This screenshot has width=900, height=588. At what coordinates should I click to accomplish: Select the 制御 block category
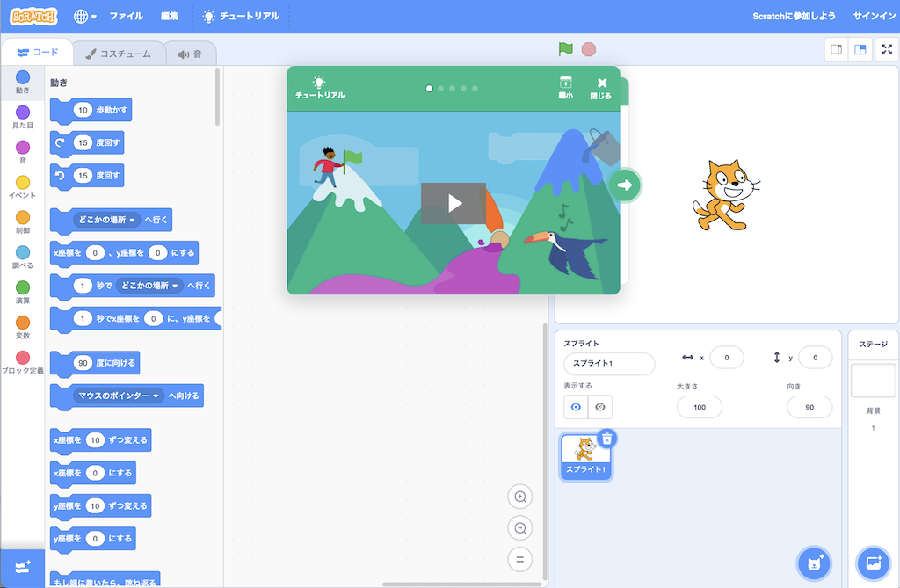click(22, 222)
